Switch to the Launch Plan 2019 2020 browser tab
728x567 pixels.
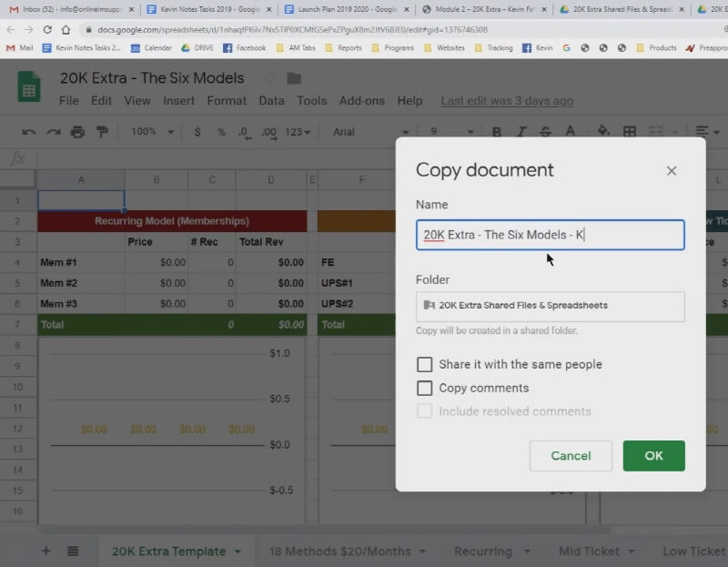(347, 9)
